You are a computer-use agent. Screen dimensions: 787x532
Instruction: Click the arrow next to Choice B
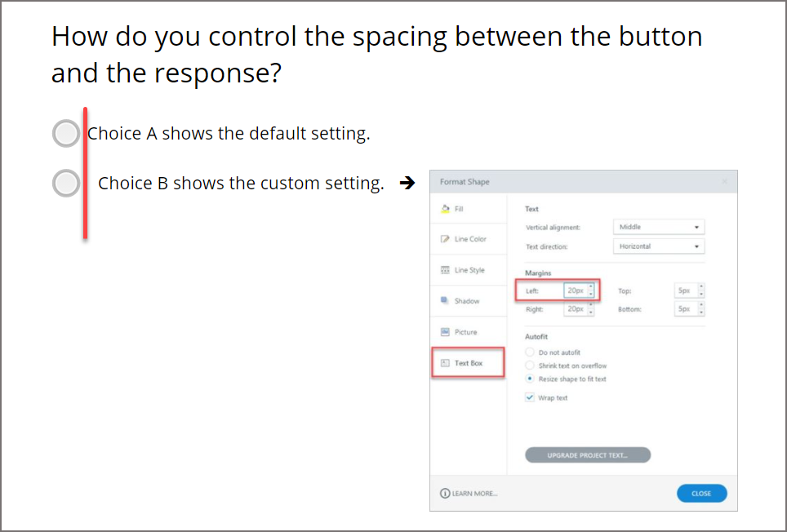click(407, 183)
